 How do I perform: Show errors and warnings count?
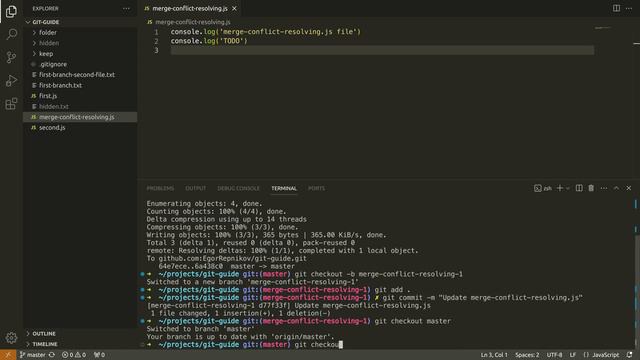point(74,355)
